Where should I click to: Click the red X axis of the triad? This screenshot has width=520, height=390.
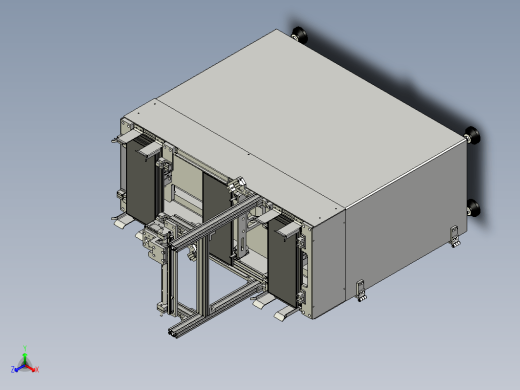32,369
